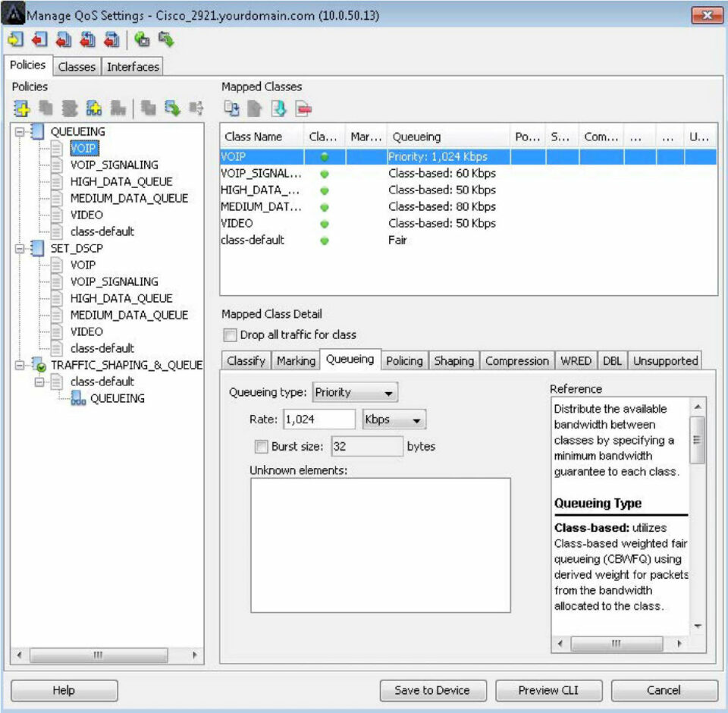The width and height of the screenshot is (728, 713).
Task: Switch to the Interfaces tab
Action: click(133, 66)
